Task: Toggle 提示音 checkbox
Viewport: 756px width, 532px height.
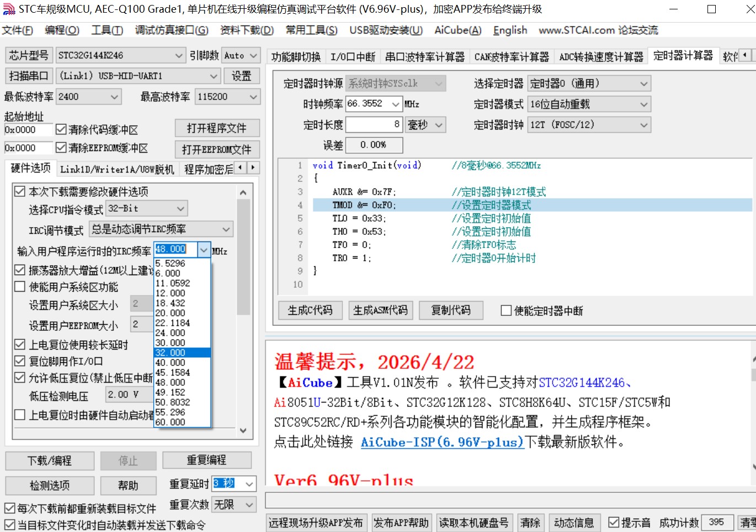Action: [614, 522]
